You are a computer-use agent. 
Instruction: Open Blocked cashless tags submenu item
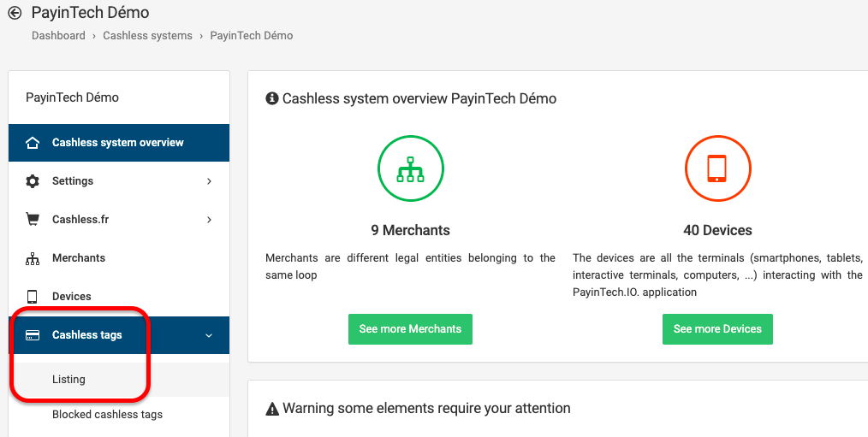(x=107, y=414)
